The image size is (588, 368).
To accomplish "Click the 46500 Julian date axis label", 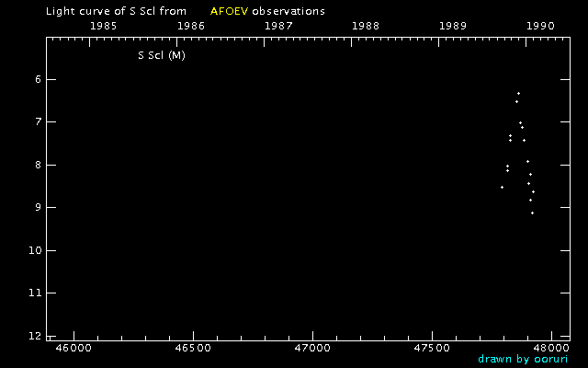I will (x=193, y=348).
